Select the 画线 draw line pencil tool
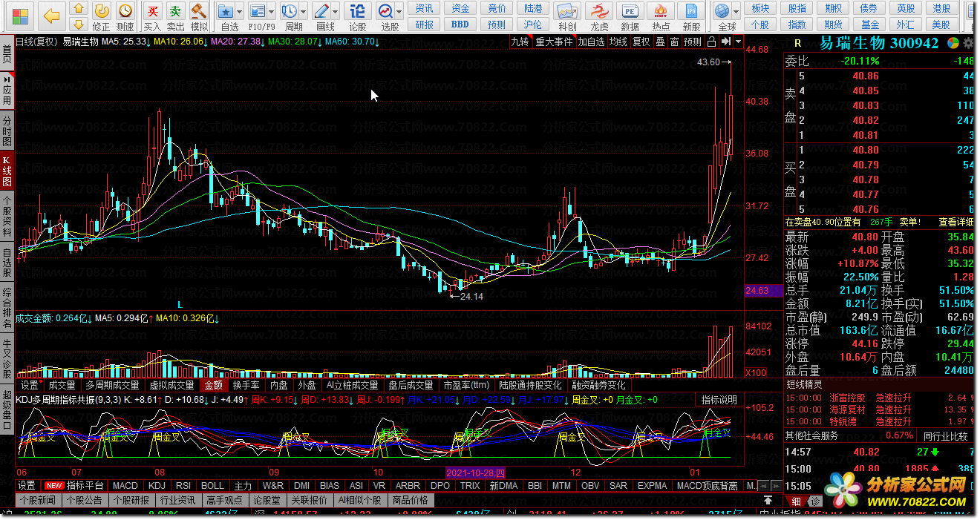Image resolution: width=980 pixels, height=520 pixels. click(322, 10)
